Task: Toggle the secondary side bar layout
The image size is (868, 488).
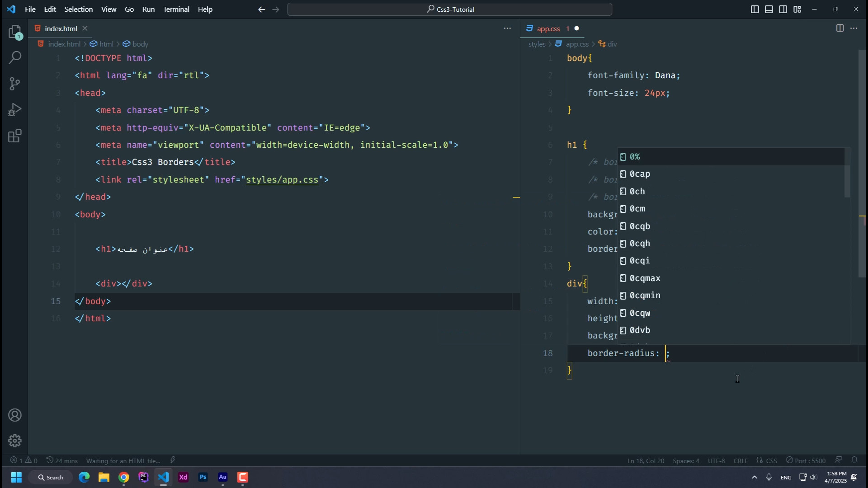Action: tap(783, 9)
